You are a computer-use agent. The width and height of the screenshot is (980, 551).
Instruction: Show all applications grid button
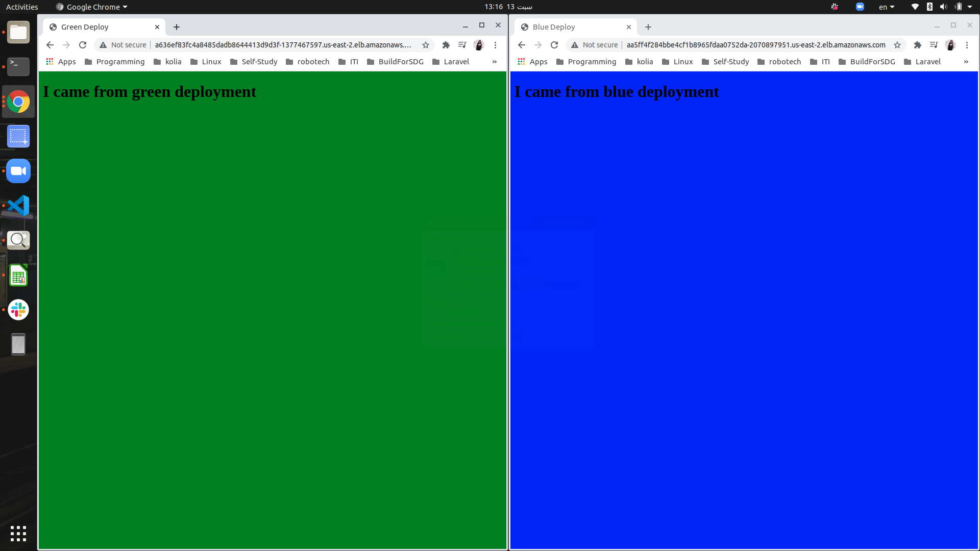click(18, 533)
